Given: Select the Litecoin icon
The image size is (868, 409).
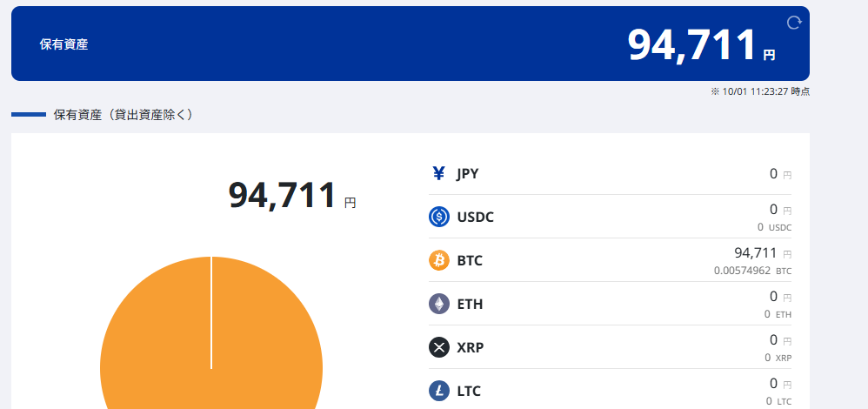Looking at the screenshot, I should point(439,391).
